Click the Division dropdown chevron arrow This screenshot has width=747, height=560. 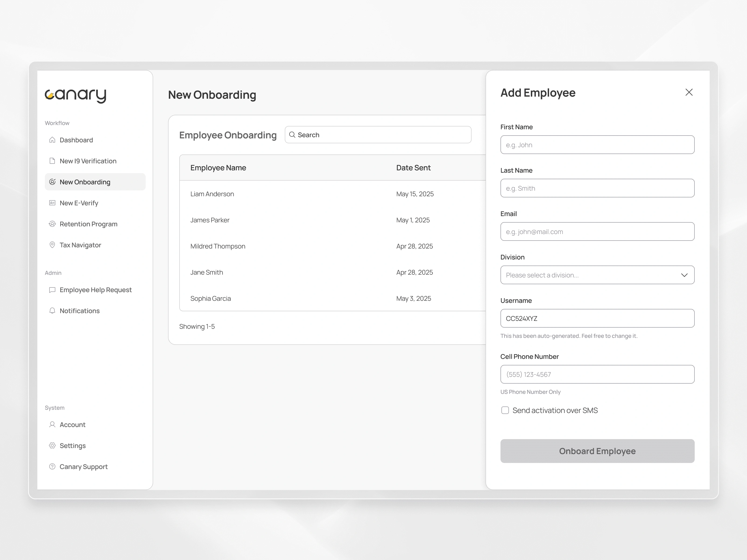[684, 275]
